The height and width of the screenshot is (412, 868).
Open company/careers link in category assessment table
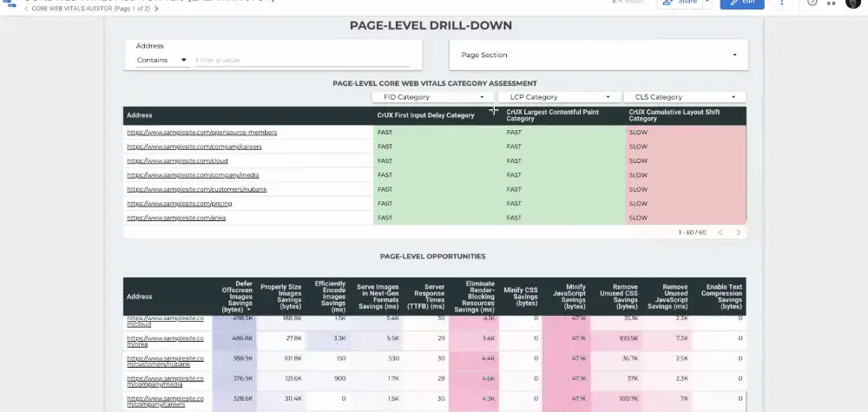[x=194, y=147]
